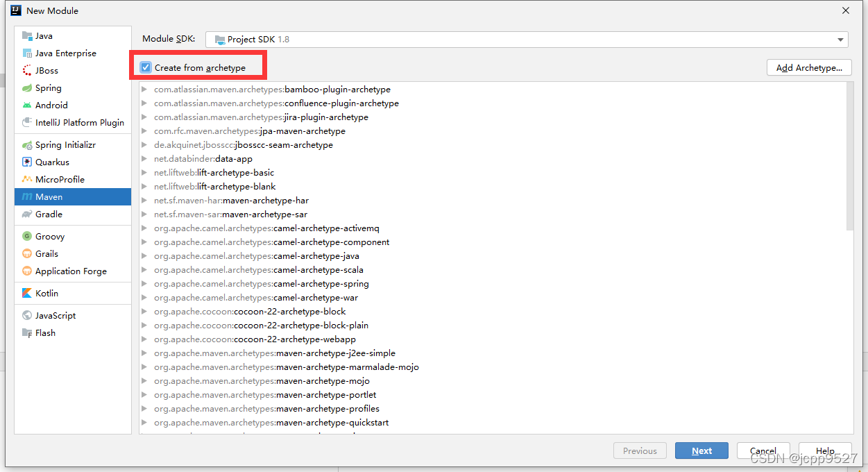Screen dimensions: 868x472
Task: Click the Java Enterprise icon
Action: click(x=27, y=53)
